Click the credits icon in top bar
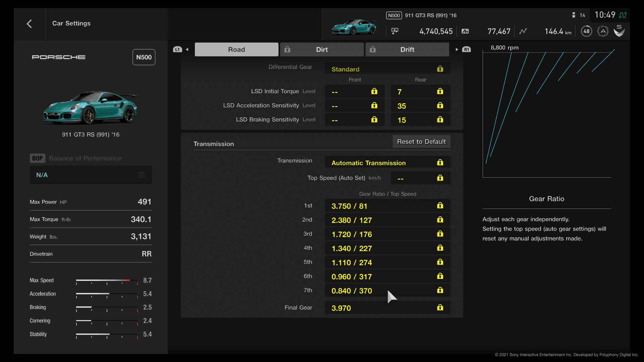 (x=395, y=31)
